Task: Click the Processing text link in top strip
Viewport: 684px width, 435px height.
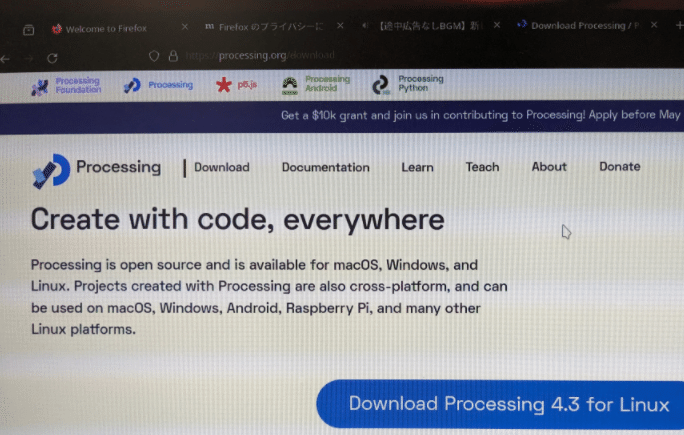Action: click(x=171, y=85)
